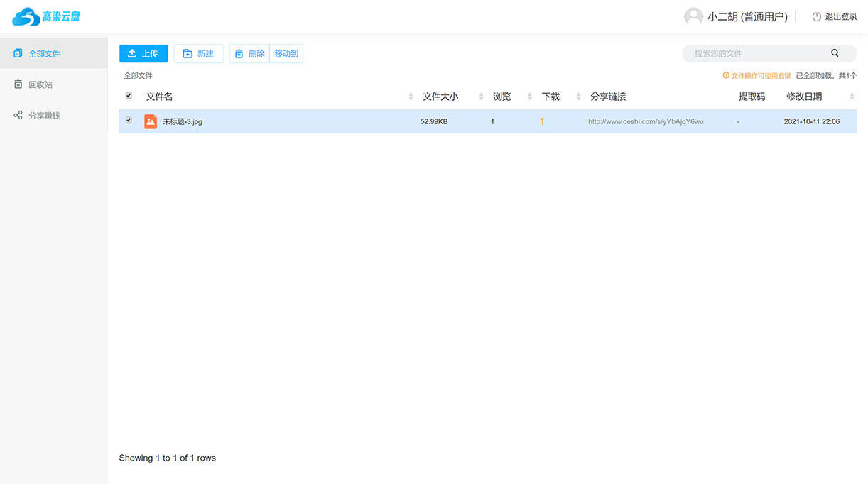The image size is (868, 484).
Task: Click the 退出登录 logout link
Action: pos(840,16)
